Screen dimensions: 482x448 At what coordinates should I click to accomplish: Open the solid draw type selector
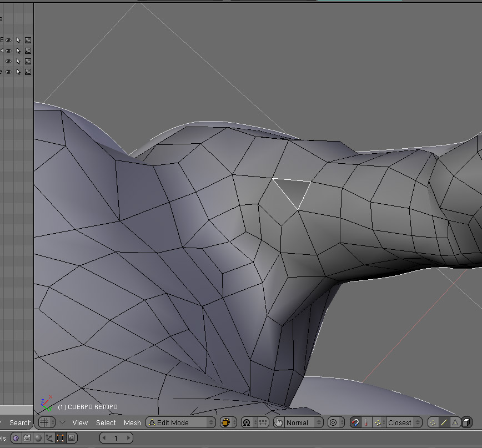[228, 422]
